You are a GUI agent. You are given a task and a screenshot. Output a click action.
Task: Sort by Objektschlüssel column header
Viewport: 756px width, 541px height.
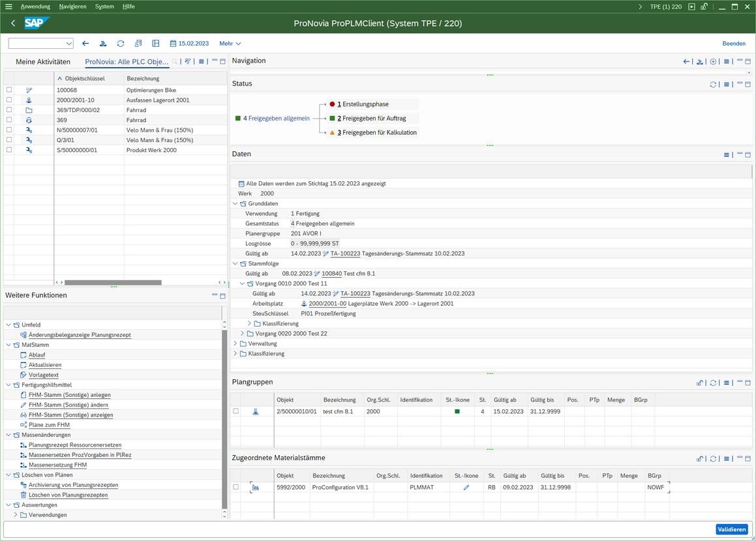click(85, 78)
